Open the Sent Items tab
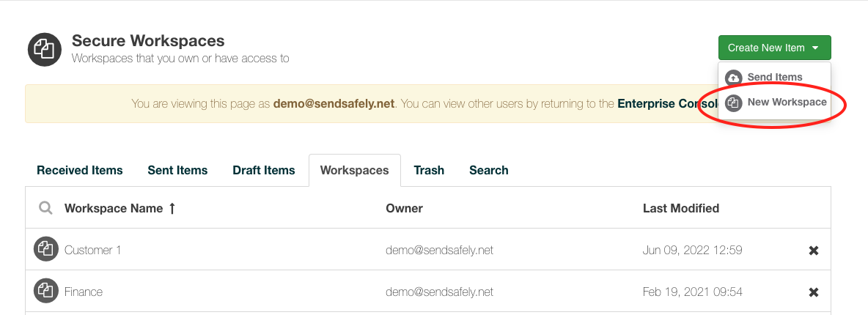This screenshot has height=315, width=868. 177,170
